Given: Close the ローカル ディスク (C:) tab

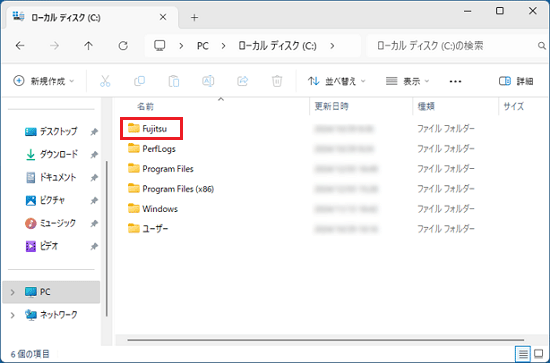Looking at the screenshot, I should coord(163,17).
